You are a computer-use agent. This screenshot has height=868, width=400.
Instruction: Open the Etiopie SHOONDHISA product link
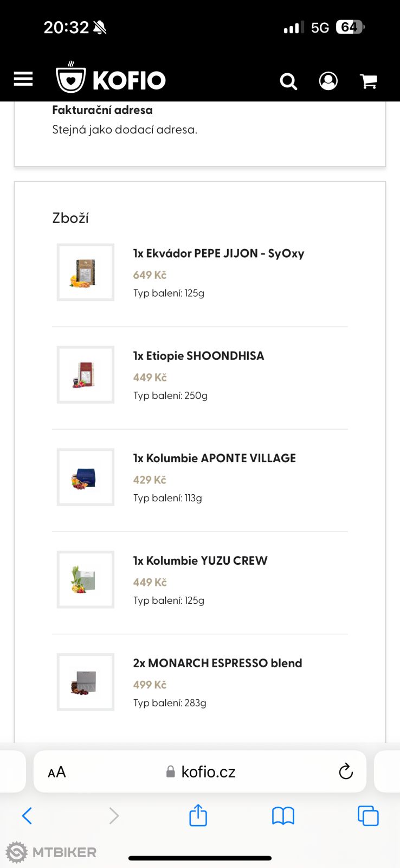coord(199,356)
